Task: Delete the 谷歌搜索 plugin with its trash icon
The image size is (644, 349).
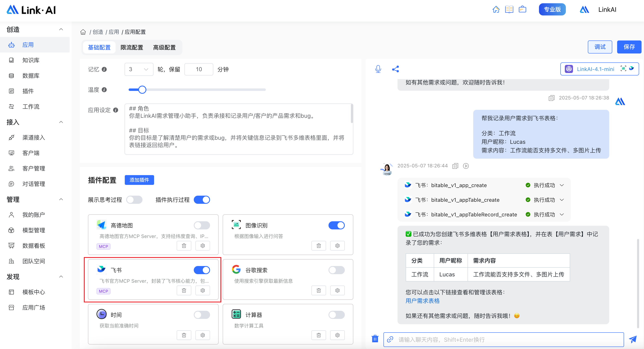Action: (319, 291)
